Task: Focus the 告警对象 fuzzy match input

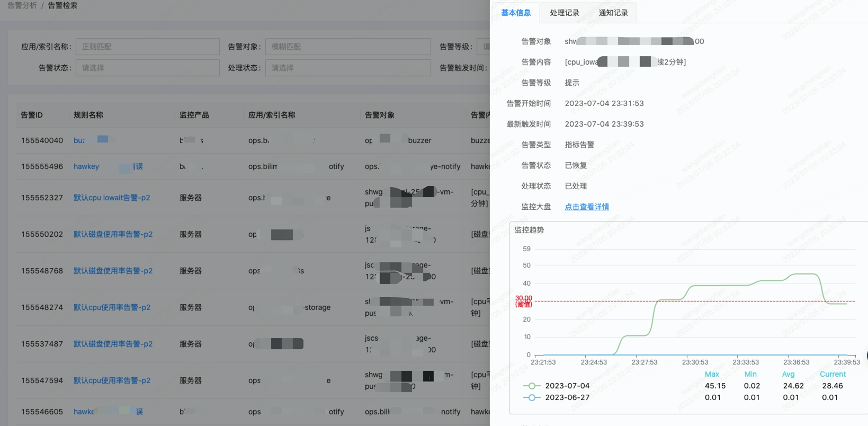Action: (x=348, y=47)
